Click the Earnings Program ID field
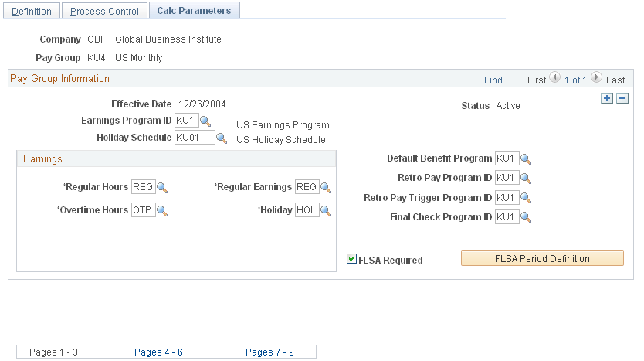The image size is (644, 361). tap(187, 121)
